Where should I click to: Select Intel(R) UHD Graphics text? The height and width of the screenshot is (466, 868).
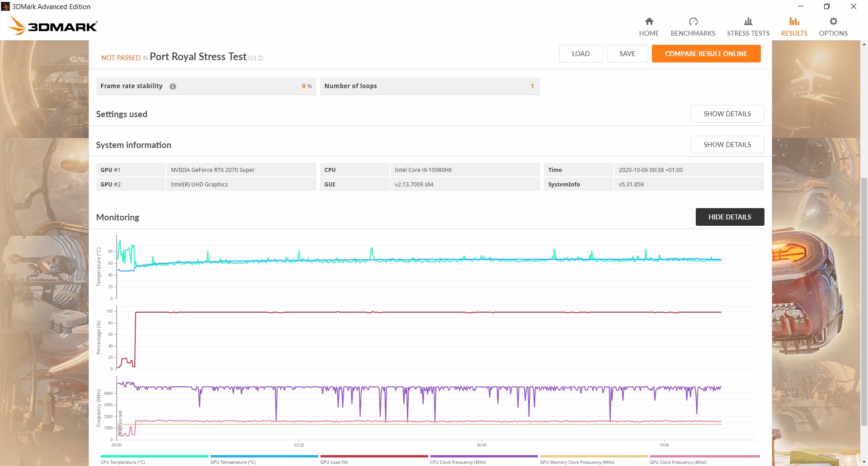coord(199,184)
